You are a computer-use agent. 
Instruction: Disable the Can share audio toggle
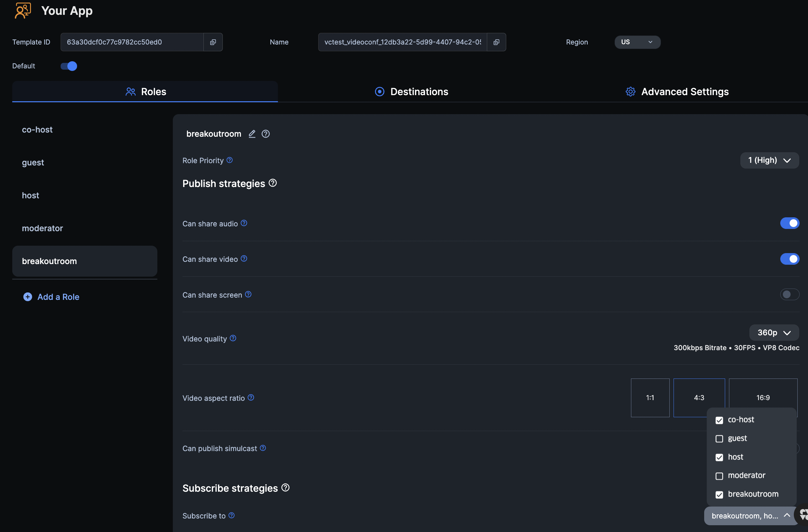pos(789,223)
